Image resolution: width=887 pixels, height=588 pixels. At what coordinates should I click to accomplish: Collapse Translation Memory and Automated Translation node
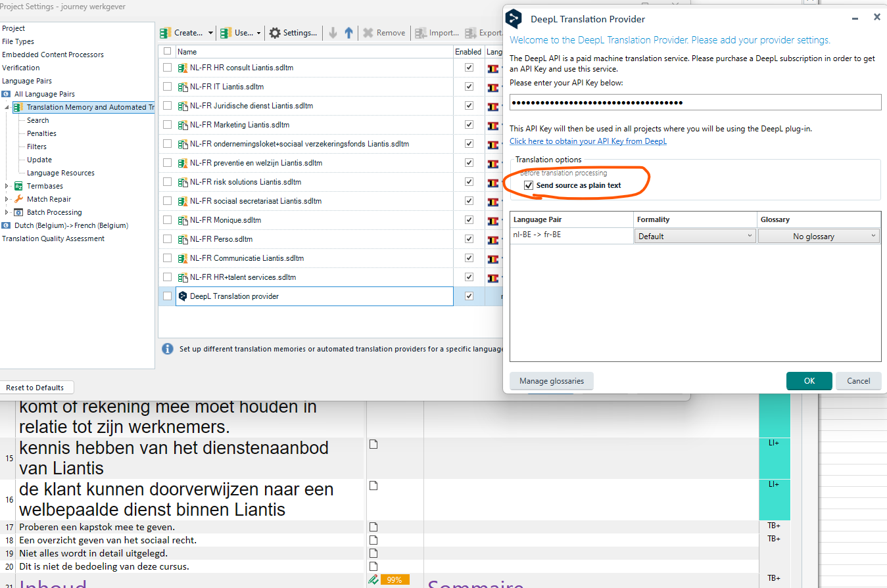pos(7,107)
